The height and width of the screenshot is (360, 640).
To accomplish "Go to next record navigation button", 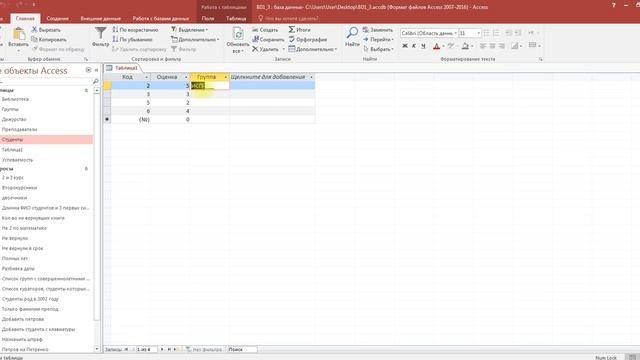I will coord(162,349).
